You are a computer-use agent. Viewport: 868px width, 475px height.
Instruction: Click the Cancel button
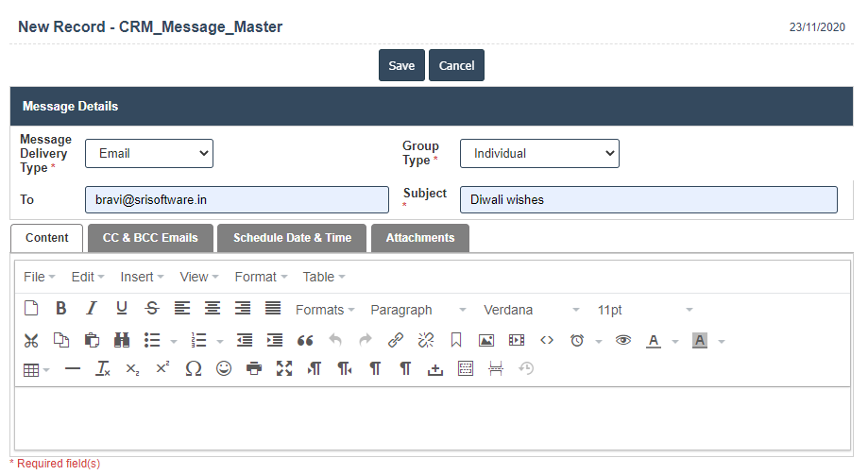coord(456,65)
